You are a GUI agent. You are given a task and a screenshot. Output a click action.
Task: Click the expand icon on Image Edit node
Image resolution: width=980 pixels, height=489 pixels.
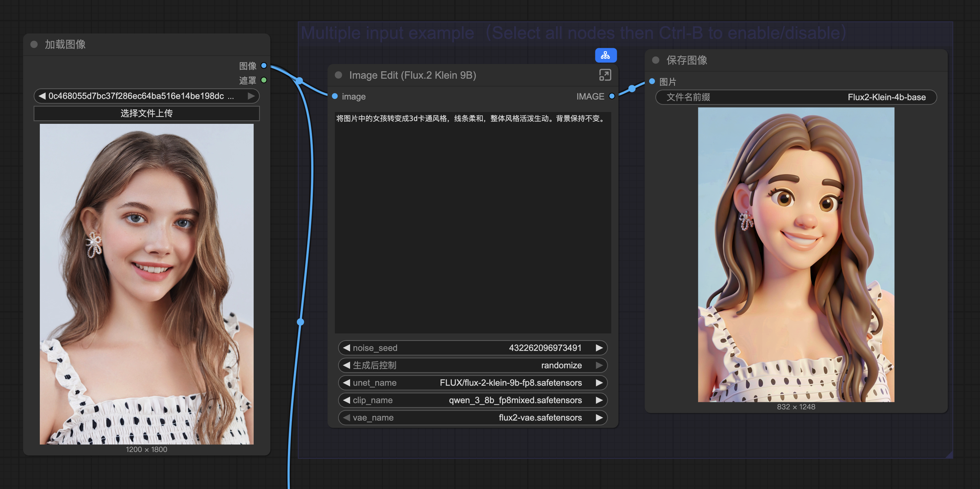(605, 75)
